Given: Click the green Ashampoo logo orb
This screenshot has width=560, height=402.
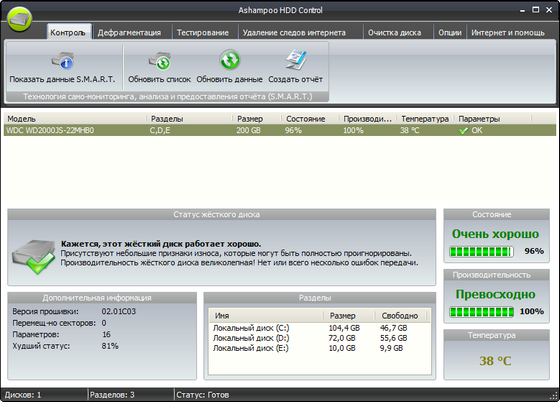Looking at the screenshot, I should 19,19.
